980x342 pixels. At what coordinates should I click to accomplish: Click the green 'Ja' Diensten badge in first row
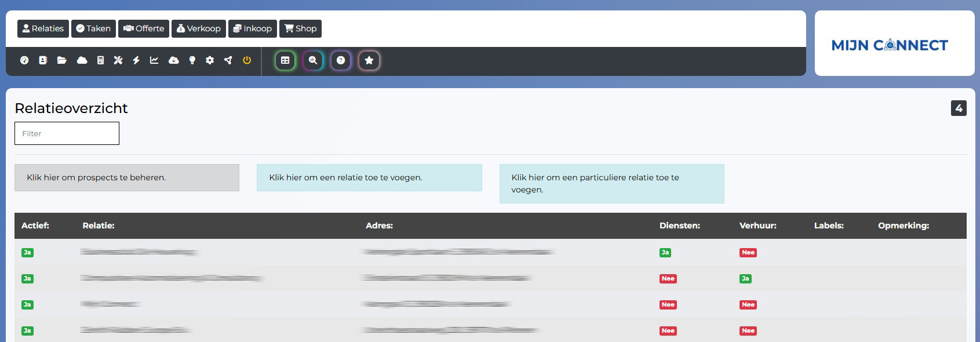tap(665, 252)
